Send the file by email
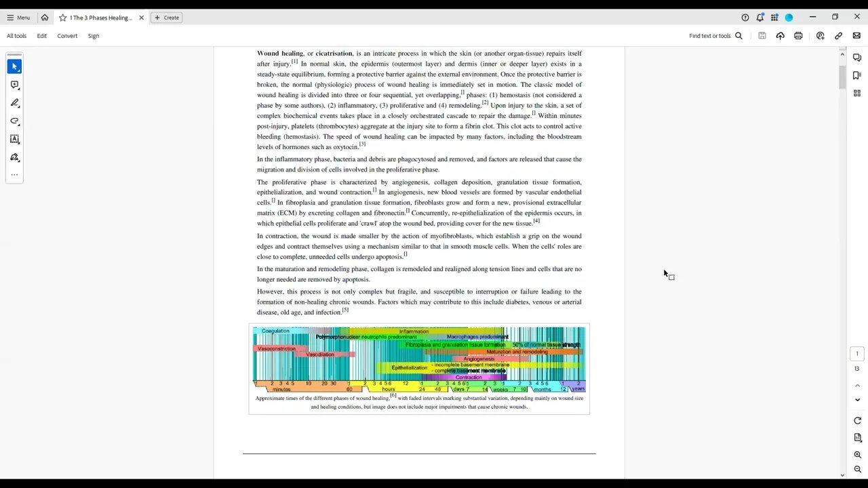The height and width of the screenshot is (488, 868). coord(856,36)
